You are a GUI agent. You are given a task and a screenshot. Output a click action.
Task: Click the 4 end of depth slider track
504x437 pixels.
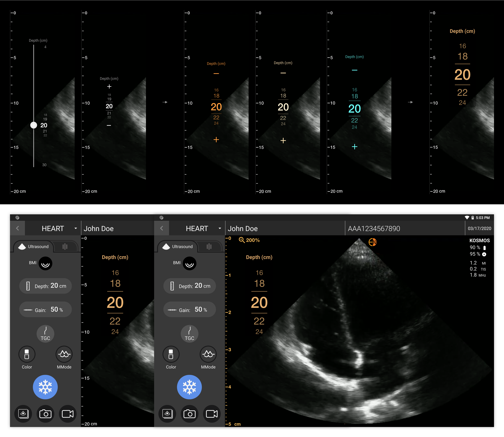tap(45, 47)
